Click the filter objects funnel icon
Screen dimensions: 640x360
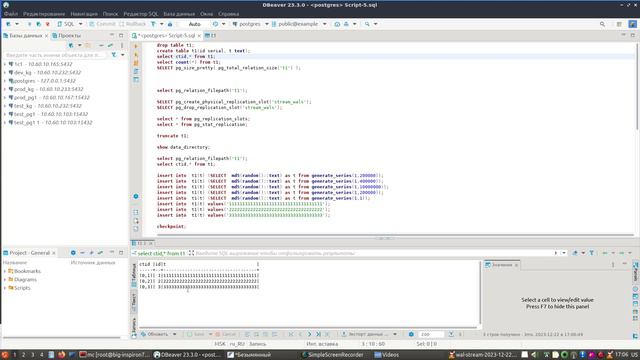coord(114,55)
